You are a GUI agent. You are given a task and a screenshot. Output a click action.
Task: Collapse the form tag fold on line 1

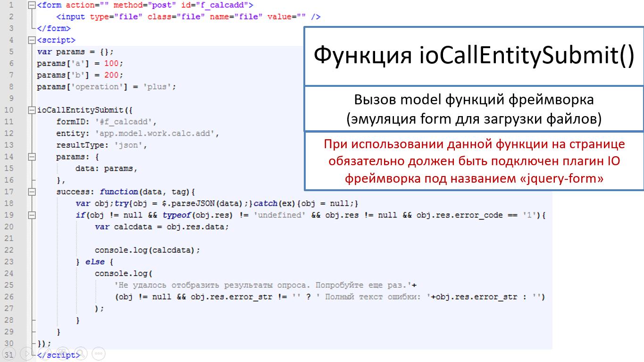pyautogui.click(x=32, y=5)
